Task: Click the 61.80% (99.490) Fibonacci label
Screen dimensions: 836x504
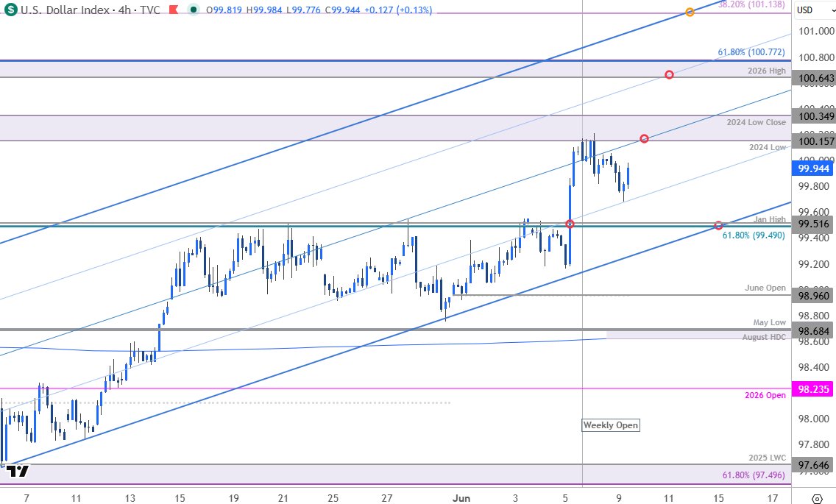Action: pos(754,235)
